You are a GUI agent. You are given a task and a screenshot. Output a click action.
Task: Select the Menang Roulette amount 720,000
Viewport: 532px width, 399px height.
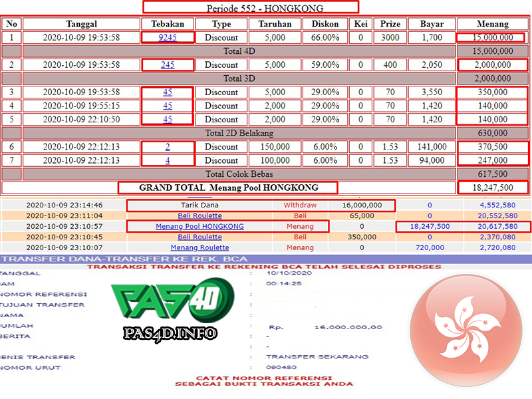pyautogui.click(x=430, y=247)
